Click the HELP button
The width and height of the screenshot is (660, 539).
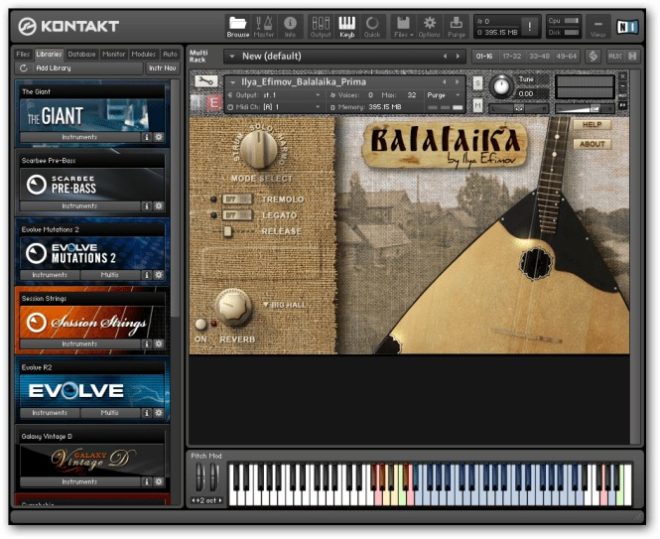[591, 125]
